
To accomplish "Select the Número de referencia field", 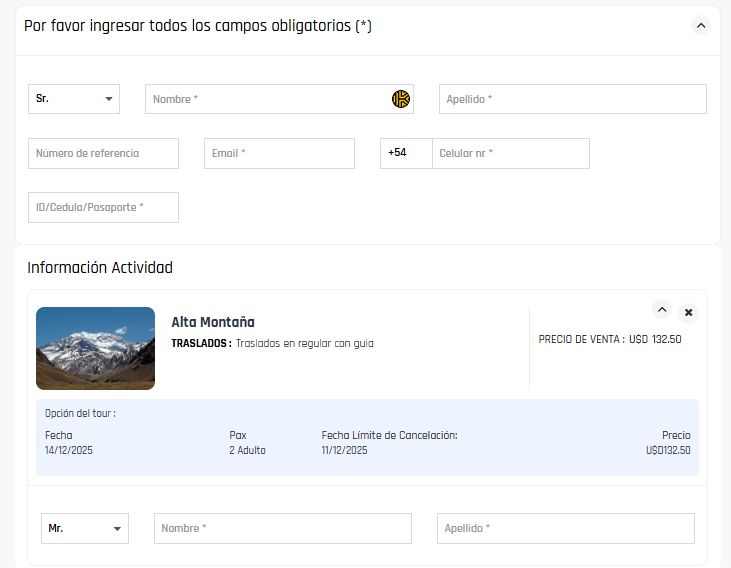I will tap(103, 153).
